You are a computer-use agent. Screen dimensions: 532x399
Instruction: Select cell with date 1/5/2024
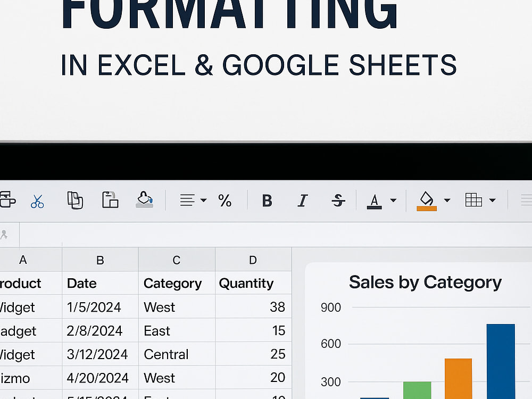pyautogui.click(x=100, y=307)
